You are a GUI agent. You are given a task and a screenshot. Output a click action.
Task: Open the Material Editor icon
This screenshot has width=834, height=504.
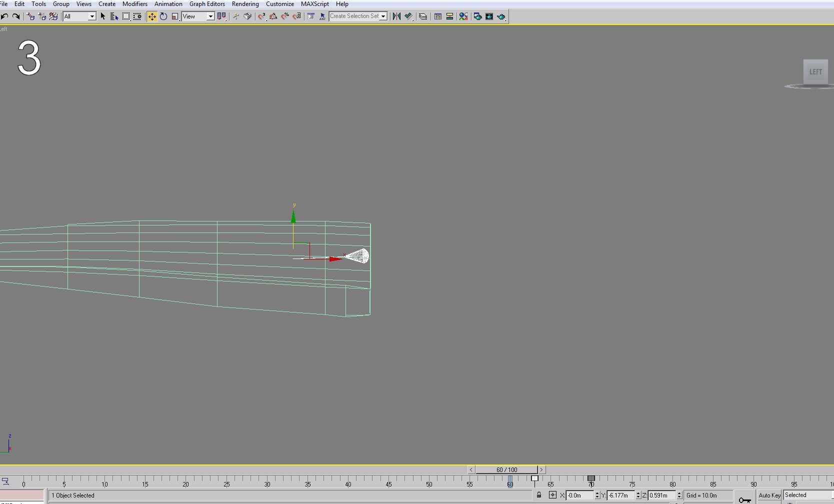(x=463, y=16)
